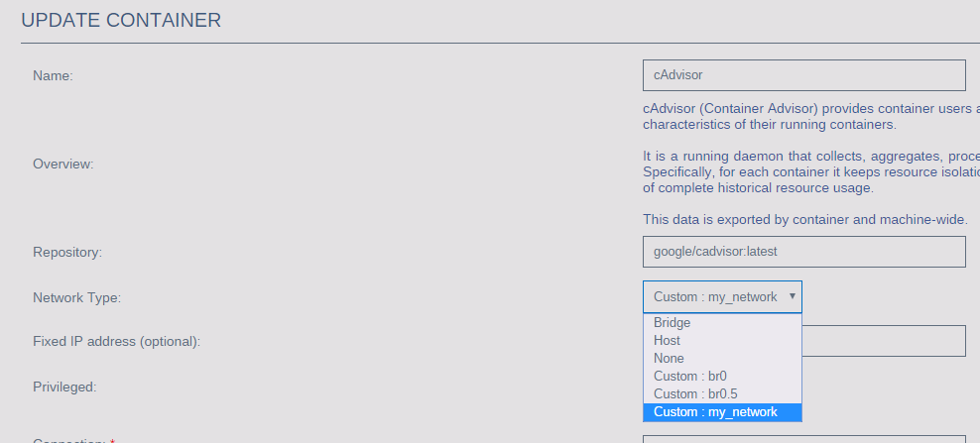
Task: Select Custom : my_network option
Action: (722, 412)
